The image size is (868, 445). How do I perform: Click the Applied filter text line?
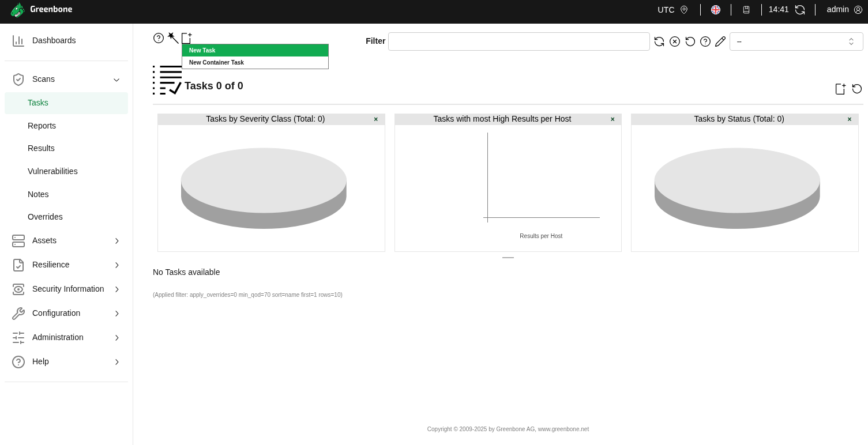[247, 295]
